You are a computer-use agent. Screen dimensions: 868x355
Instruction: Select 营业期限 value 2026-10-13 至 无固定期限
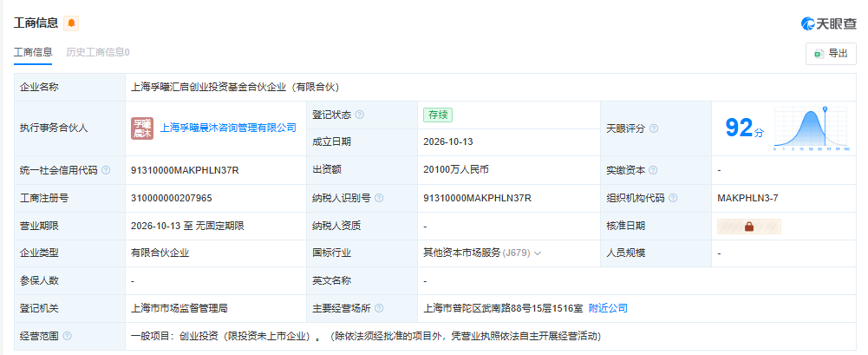[x=187, y=226]
